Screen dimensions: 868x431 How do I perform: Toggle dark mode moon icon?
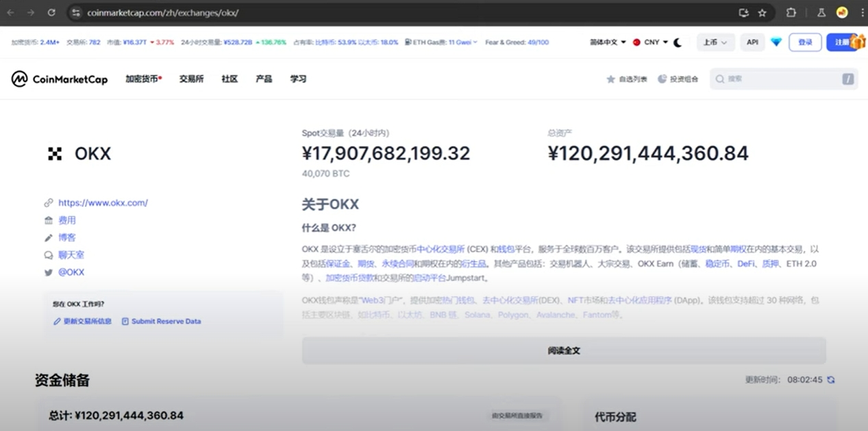[x=678, y=42]
